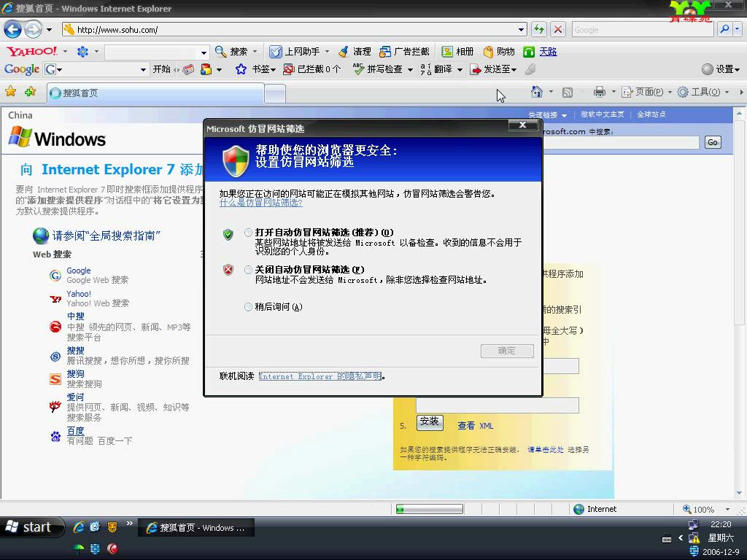Click the 全球站点 link on the page
The width and height of the screenshot is (747, 560).
pos(651,114)
